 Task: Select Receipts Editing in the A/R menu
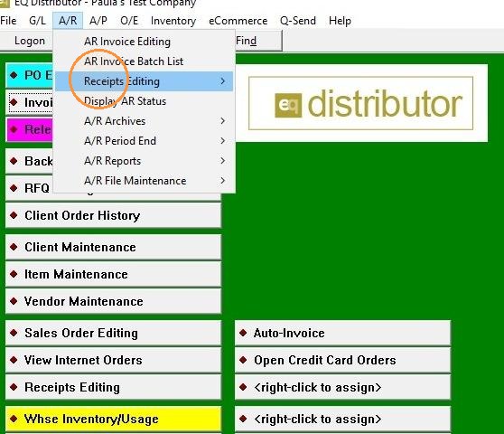(144, 81)
